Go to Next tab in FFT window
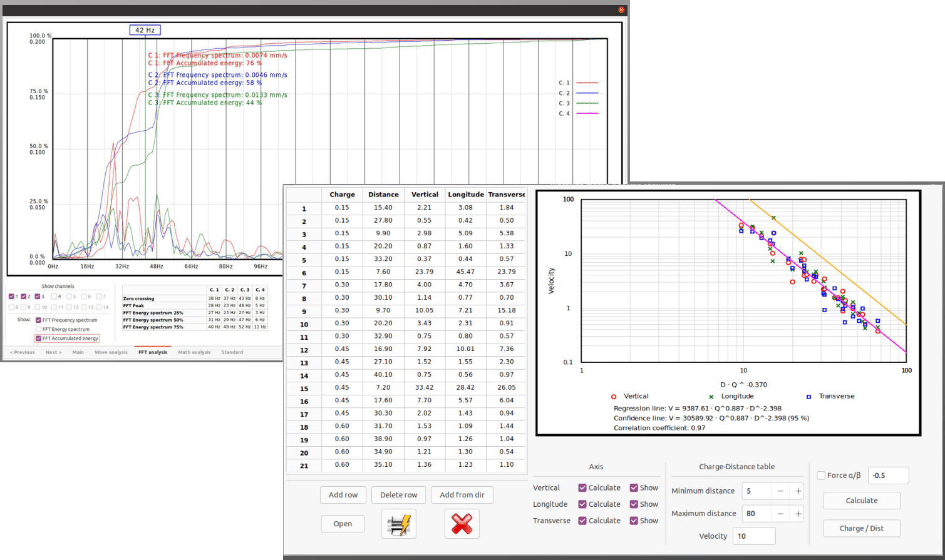The width and height of the screenshot is (945, 560). (53, 352)
